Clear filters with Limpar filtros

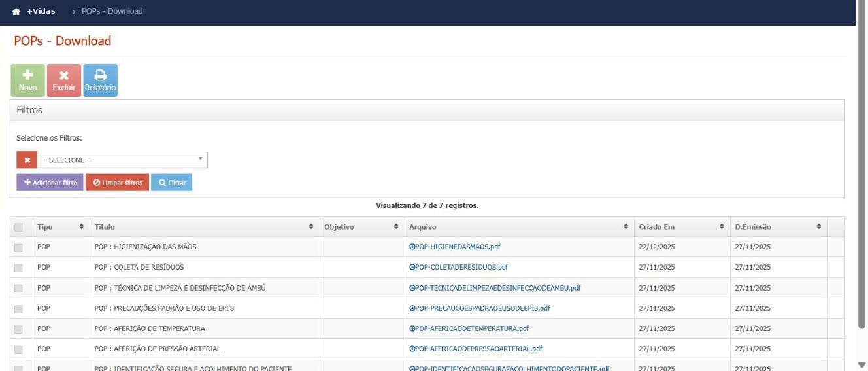pos(117,183)
